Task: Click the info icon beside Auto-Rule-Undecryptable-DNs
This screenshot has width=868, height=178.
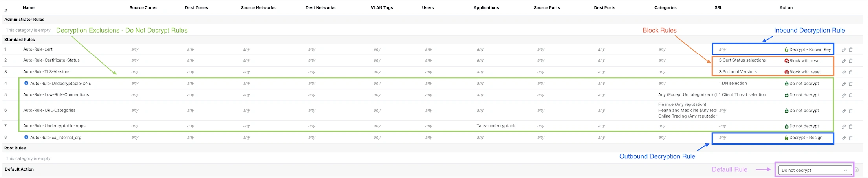Action: [x=26, y=83]
